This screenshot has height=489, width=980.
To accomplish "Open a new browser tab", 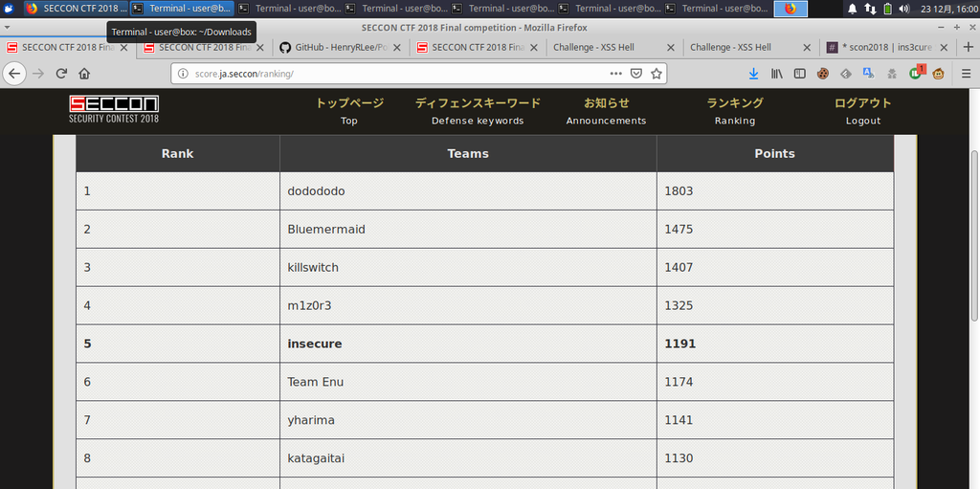I will tap(969, 47).
